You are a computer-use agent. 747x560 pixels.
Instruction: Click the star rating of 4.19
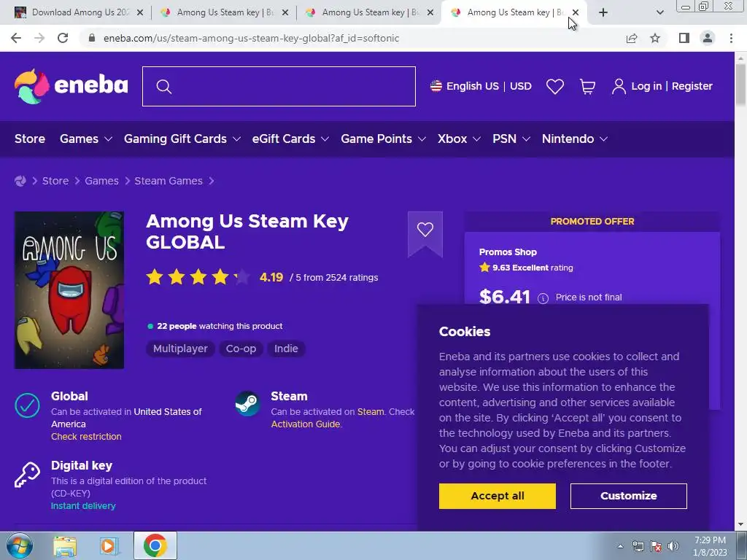coord(198,276)
